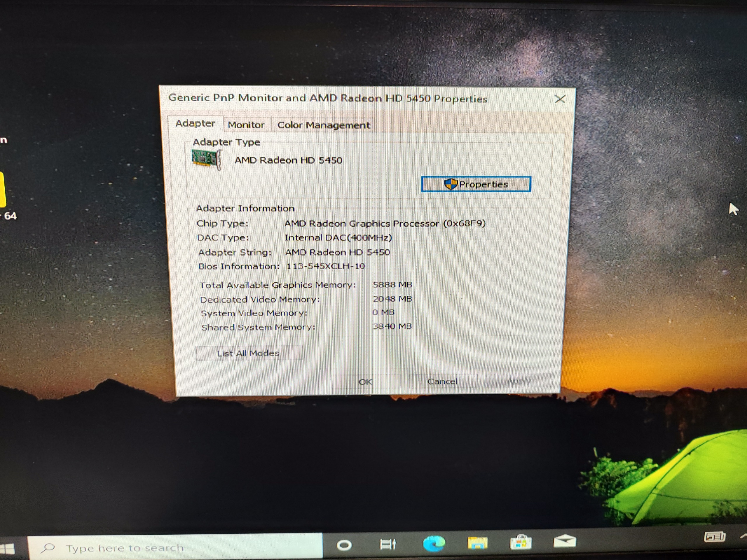
Task: Click the 'Adapter Information' group label
Action: tap(245, 208)
